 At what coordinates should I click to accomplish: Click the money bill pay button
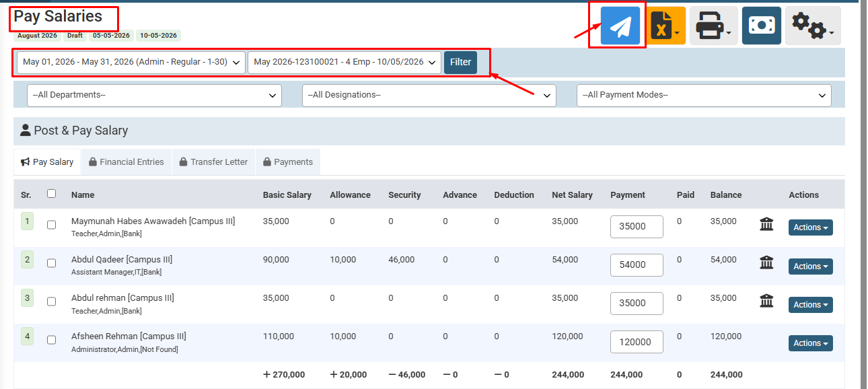762,26
